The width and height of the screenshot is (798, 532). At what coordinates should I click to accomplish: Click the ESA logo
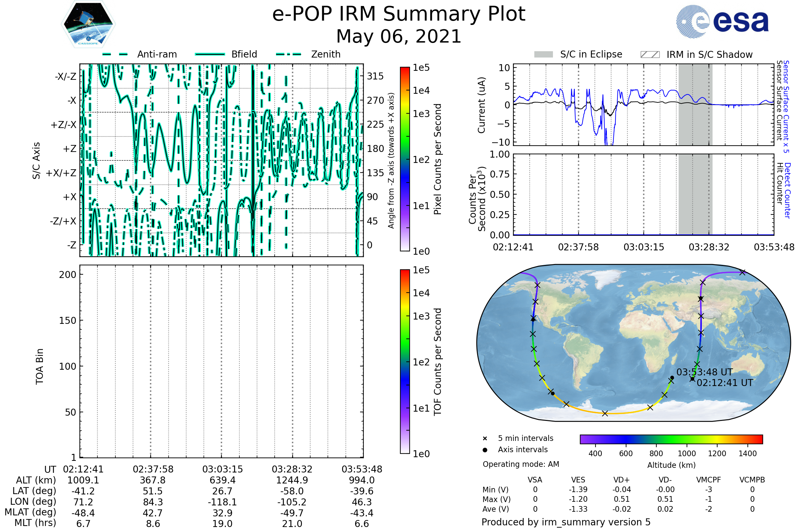[722, 22]
